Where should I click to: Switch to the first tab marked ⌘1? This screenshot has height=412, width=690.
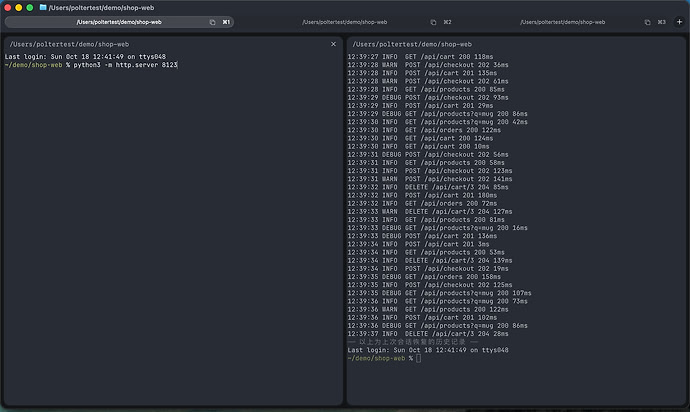119,22
